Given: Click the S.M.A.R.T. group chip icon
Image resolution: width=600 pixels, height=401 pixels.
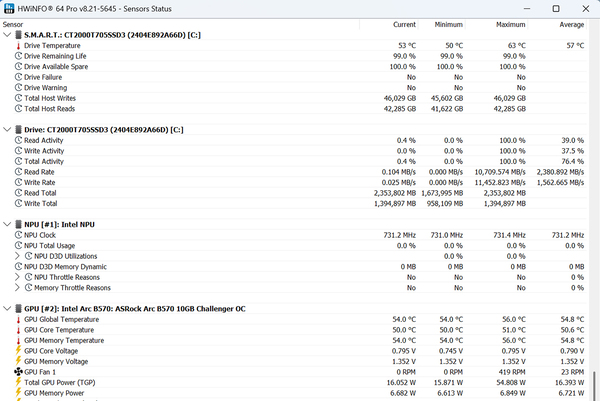Looking at the screenshot, I should (18, 35).
